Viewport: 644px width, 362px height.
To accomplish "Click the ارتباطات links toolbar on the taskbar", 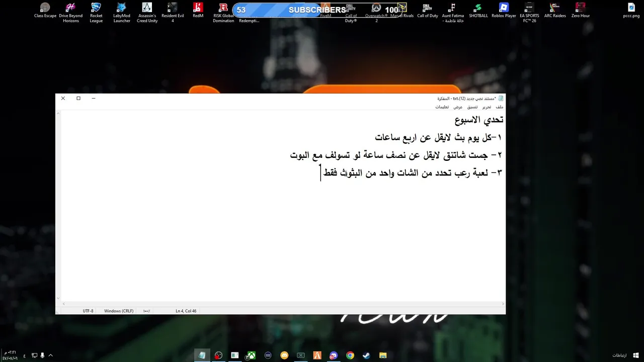I will point(619,355).
